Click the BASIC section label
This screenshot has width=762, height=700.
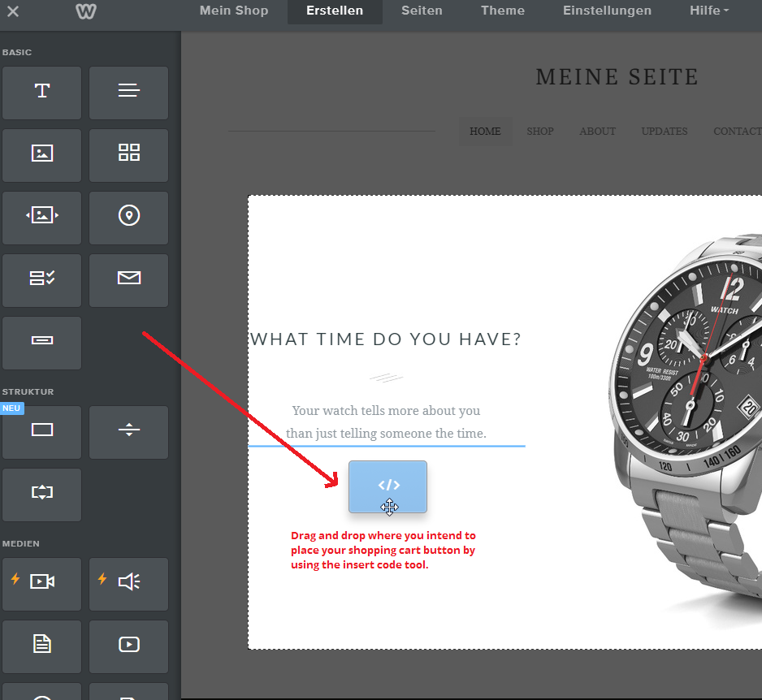(x=17, y=52)
